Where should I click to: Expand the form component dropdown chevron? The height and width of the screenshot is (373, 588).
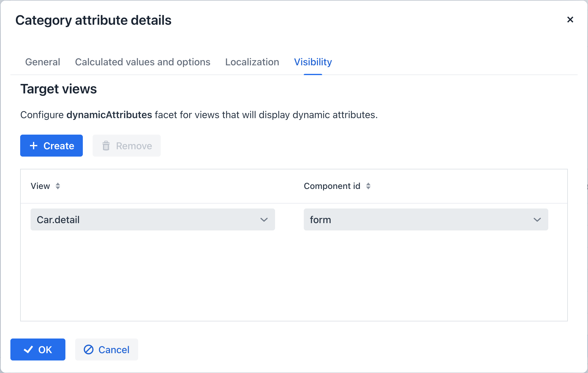coord(537,220)
